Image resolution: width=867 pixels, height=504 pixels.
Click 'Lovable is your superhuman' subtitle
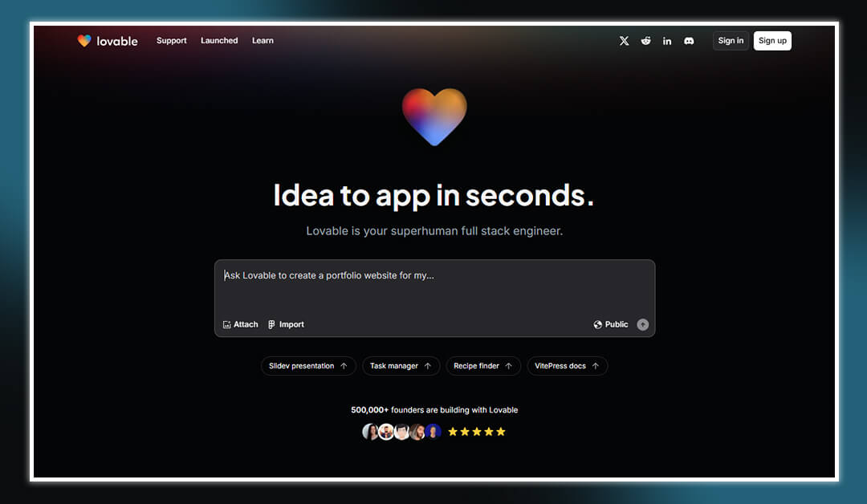click(434, 231)
